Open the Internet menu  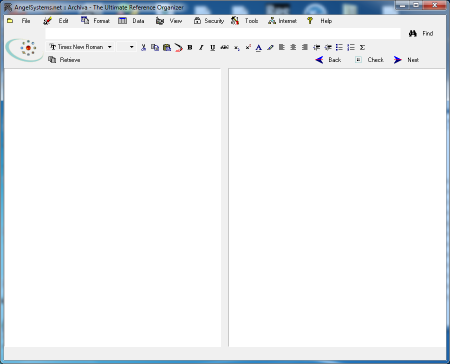click(288, 21)
